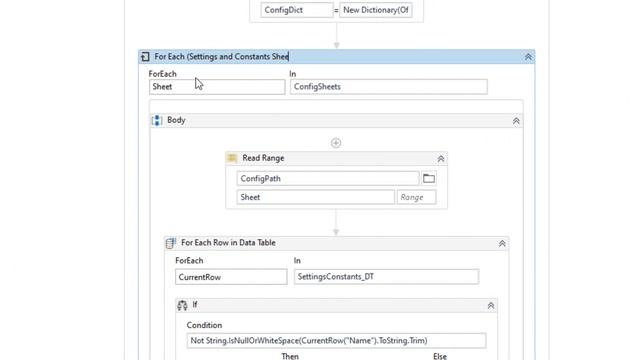Click the If activity branch icon

click(x=182, y=305)
